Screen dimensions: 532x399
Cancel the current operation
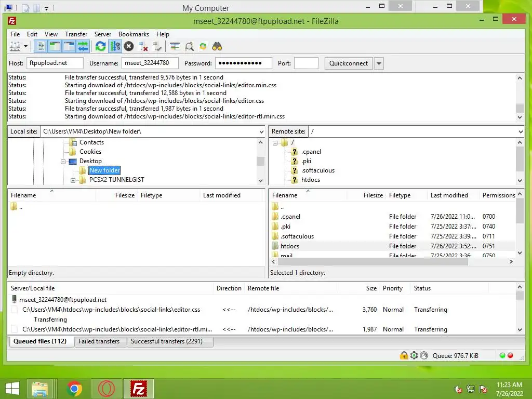coord(129,46)
